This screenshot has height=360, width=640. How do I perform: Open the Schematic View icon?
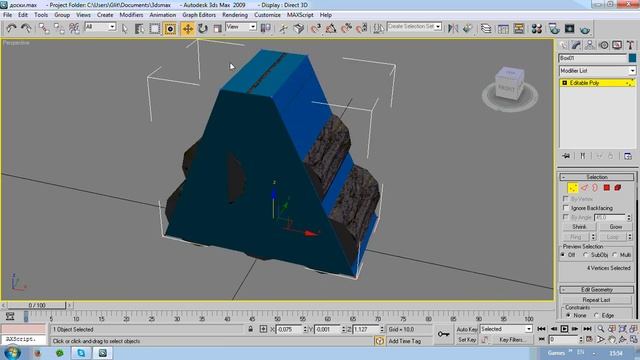(519, 29)
